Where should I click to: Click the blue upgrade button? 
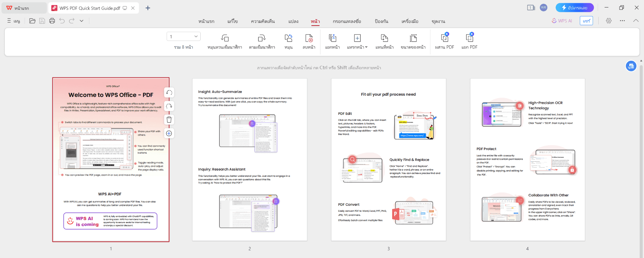pyautogui.click(x=574, y=8)
